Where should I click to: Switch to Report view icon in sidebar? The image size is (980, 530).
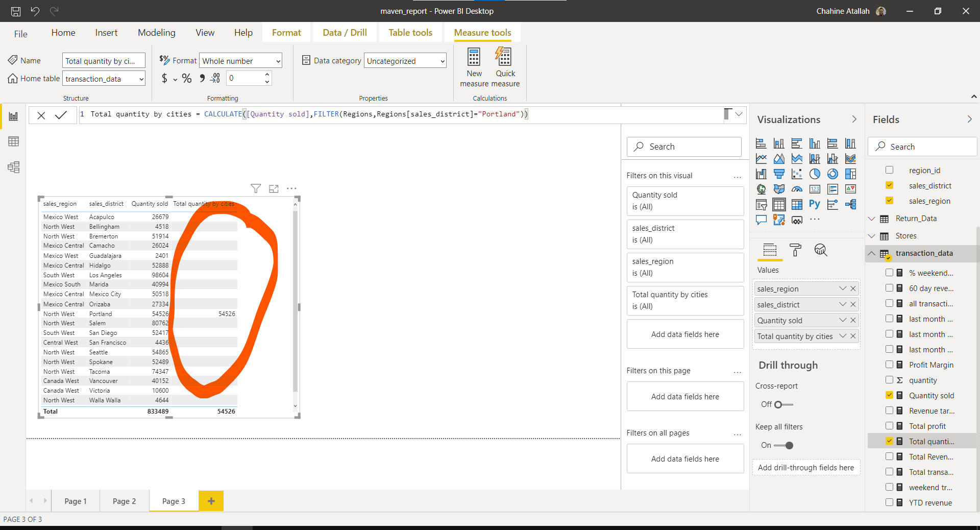click(x=14, y=116)
